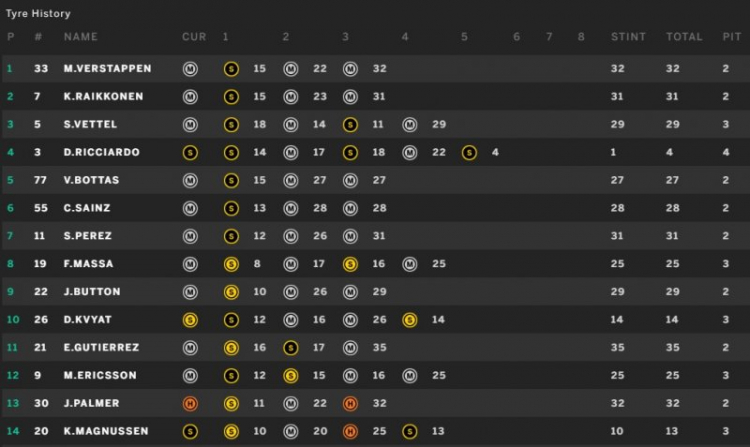Click the CUR column header
Viewport: 750px width, 447px height.
pyautogui.click(x=194, y=37)
